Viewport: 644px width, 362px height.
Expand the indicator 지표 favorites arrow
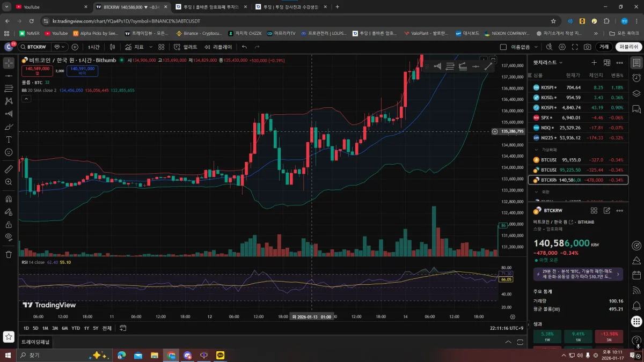pos(150,47)
